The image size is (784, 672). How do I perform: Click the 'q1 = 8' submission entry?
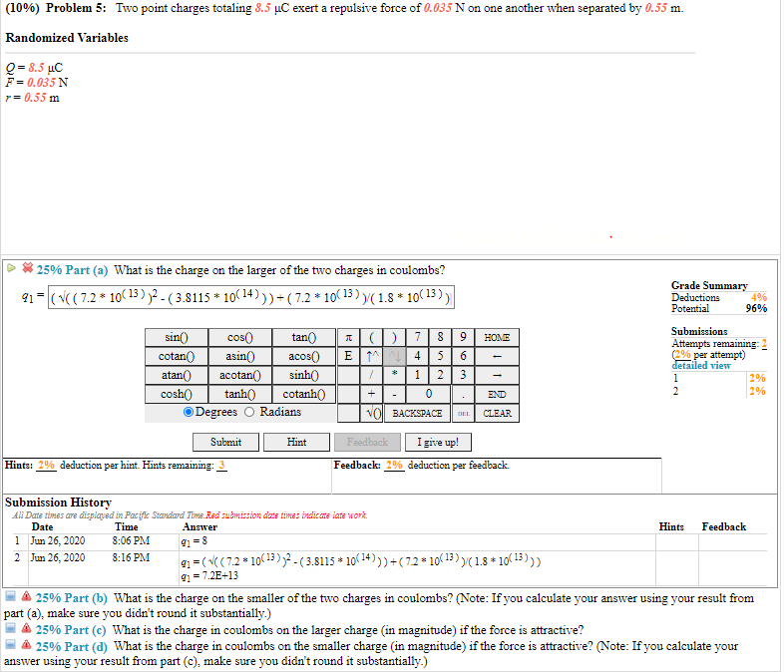[x=194, y=541]
